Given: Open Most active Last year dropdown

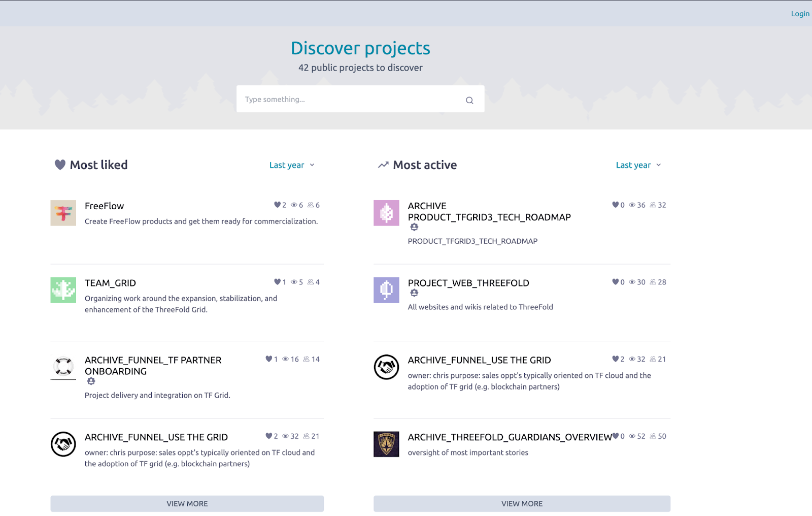Looking at the screenshot, I should click(x=638, y=165).
